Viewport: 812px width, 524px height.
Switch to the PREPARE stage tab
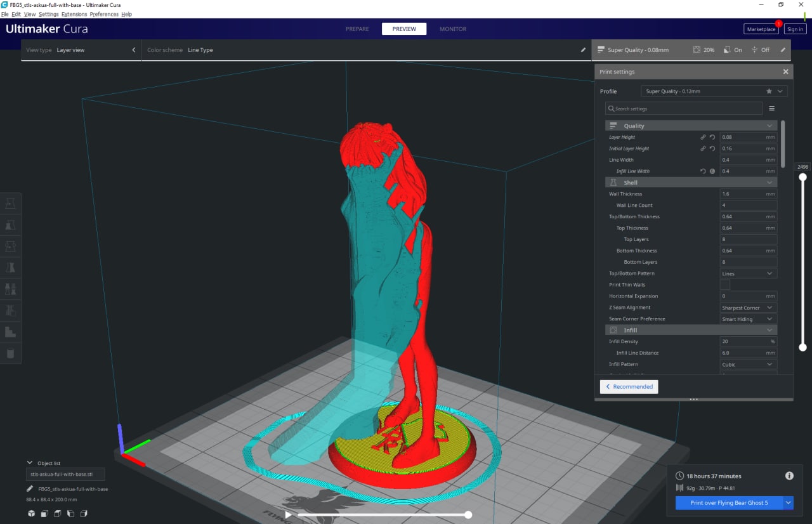click(x=357, y=29)
